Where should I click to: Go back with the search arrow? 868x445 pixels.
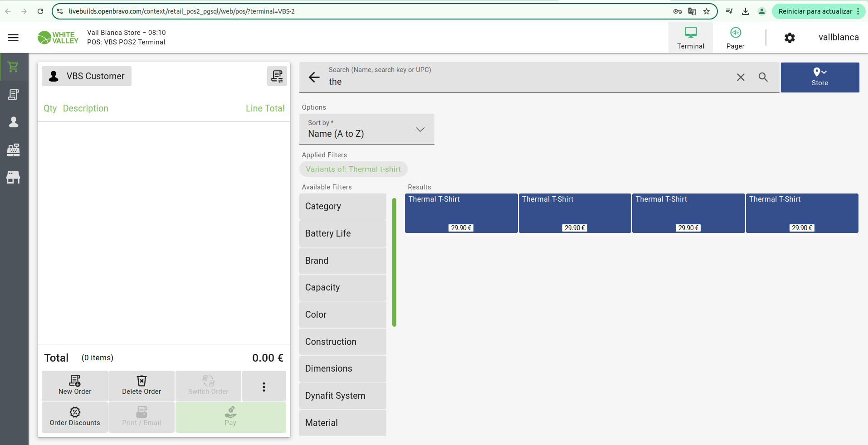314,77
